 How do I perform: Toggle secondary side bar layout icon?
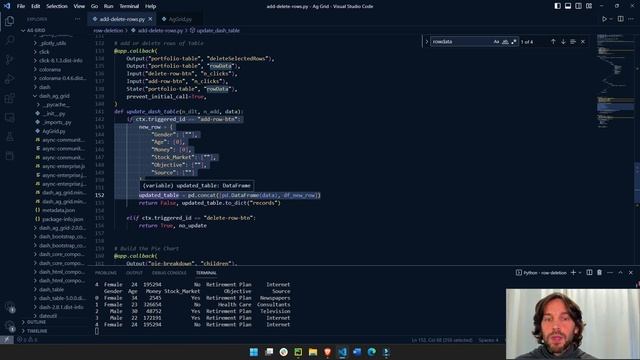tap(578, 6)
